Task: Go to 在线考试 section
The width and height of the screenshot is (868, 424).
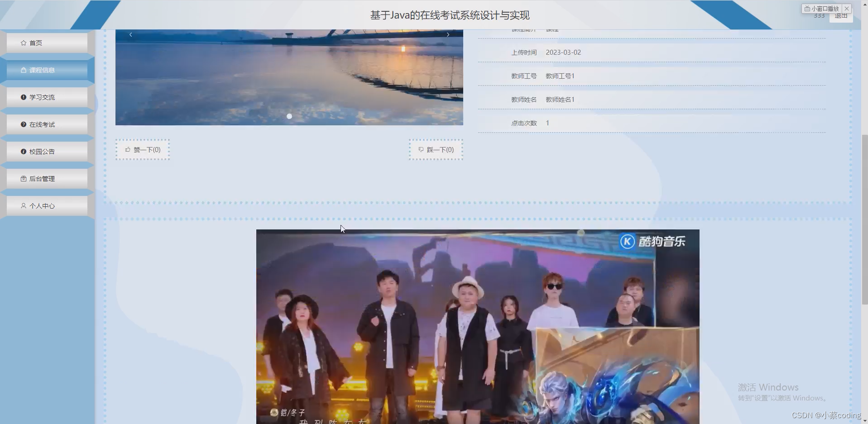Action: click(x=47, y=124)
